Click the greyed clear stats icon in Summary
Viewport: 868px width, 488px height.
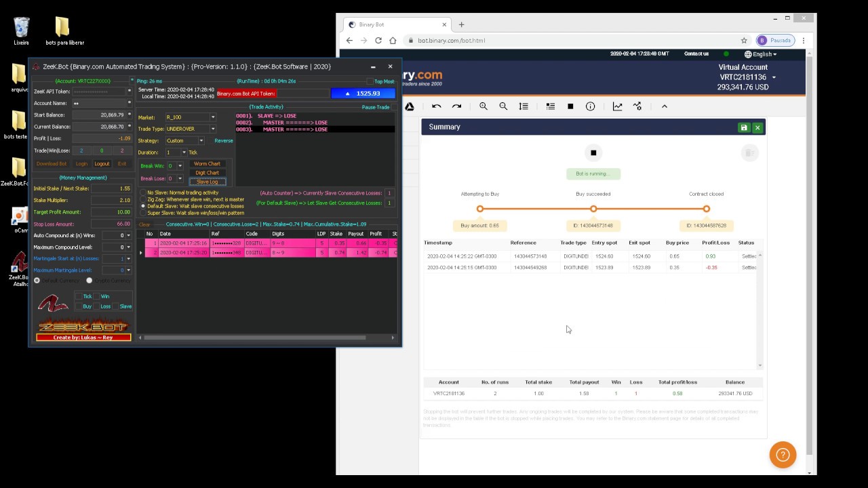pos(749,153)
